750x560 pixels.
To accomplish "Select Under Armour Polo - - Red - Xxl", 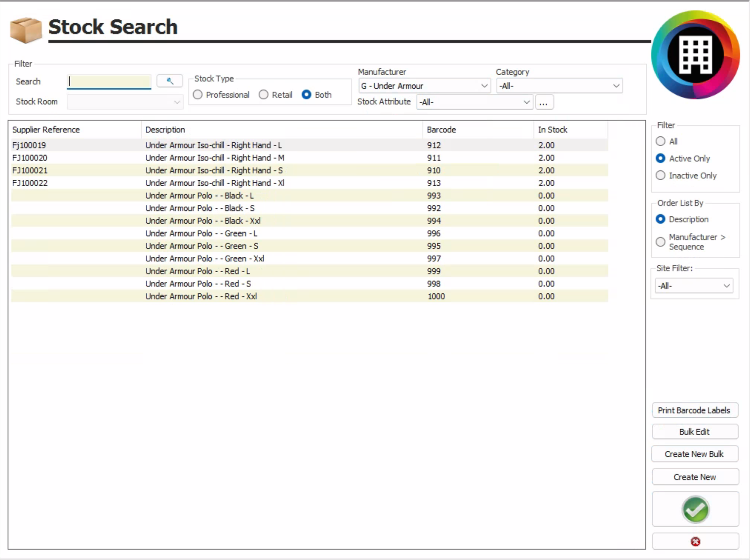I will [201, 296].
